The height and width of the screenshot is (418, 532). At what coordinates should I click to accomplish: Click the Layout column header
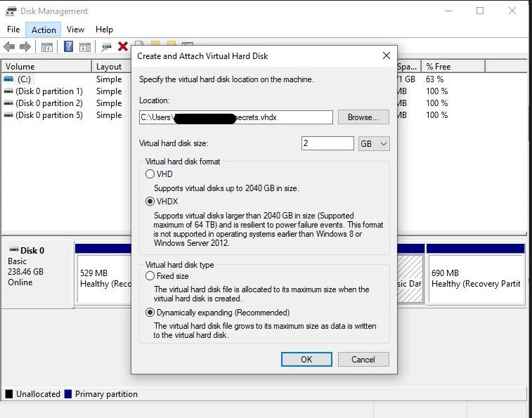click(x=111, y=67)
